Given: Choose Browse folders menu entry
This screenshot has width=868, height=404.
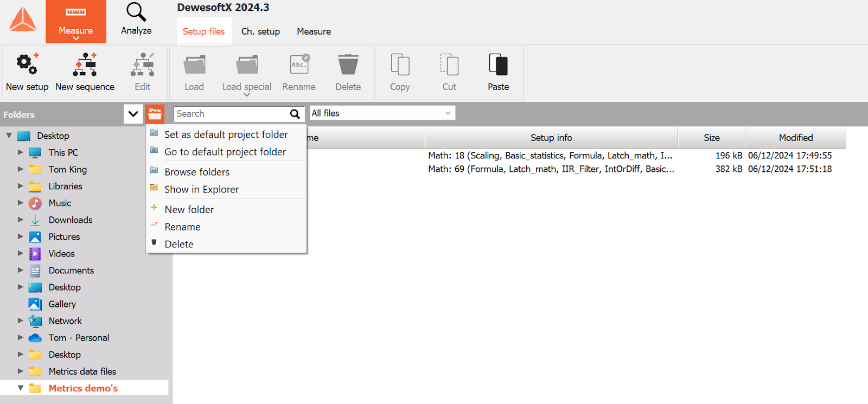Looking at the screenshot, I should [226, 172].
